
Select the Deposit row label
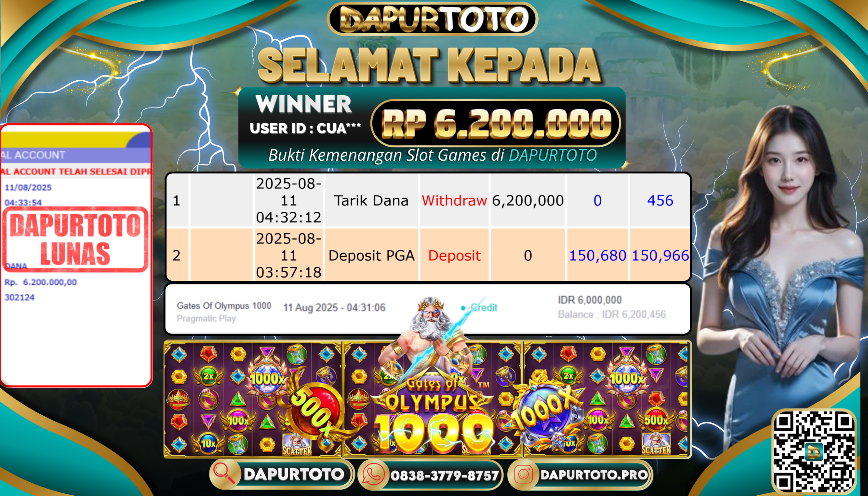point(454,256)
